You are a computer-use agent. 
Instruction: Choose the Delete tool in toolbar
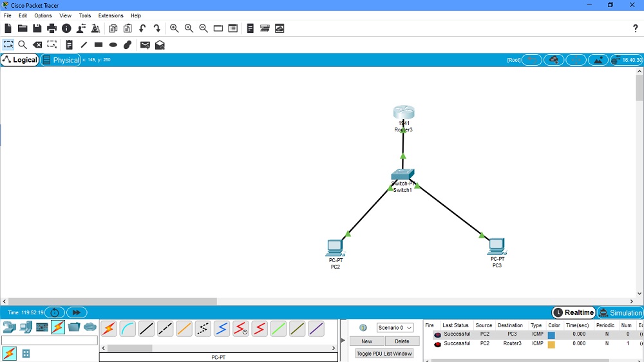point(37,44)
